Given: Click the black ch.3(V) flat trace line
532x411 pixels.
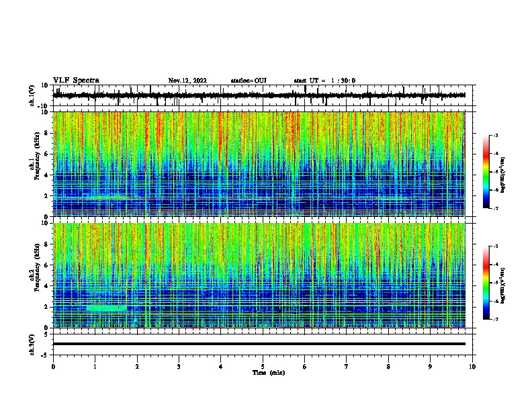Looking at the screenshot, I should coord(259,344).
